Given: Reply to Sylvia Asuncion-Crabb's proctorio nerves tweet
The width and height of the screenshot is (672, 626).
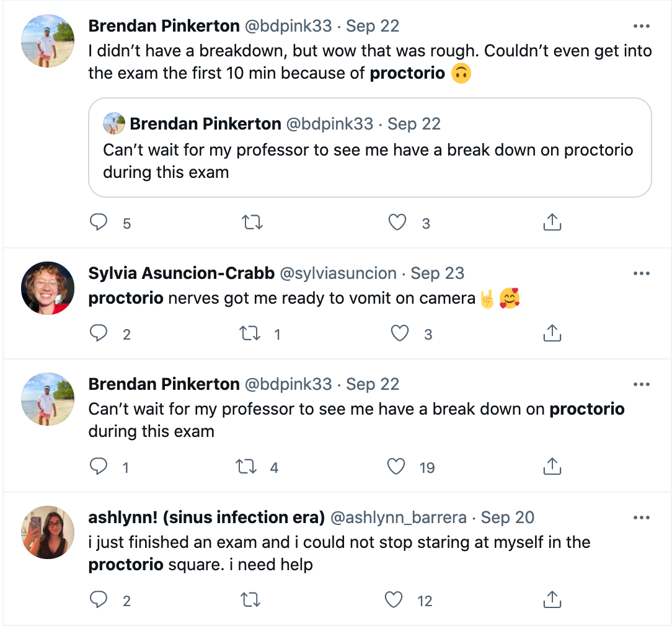Looking at the screenshot, I should click(x=99, y=334).
